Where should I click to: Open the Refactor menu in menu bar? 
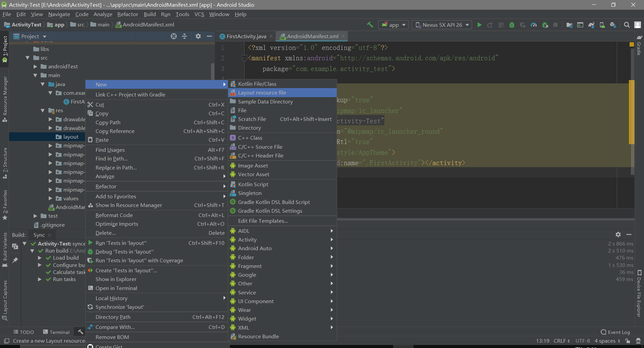[127, 14]
